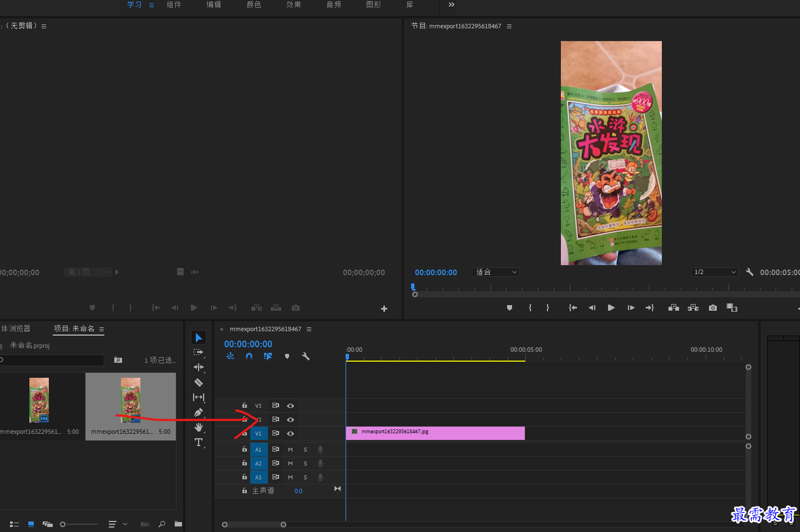Open program monitor settings wrench
Image resolution: width=800 pixels, height=532 pixels.
(x=750, y=272)
